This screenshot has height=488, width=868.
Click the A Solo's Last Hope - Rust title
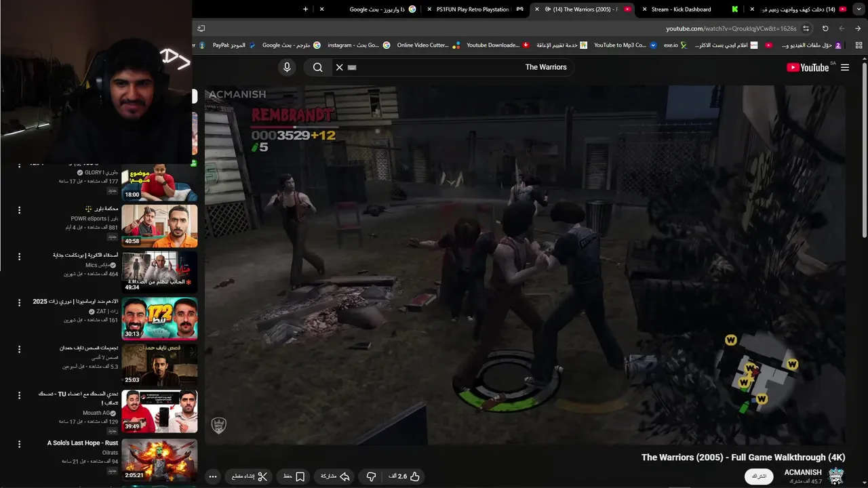pyautogui.click(x=83, y=443)
